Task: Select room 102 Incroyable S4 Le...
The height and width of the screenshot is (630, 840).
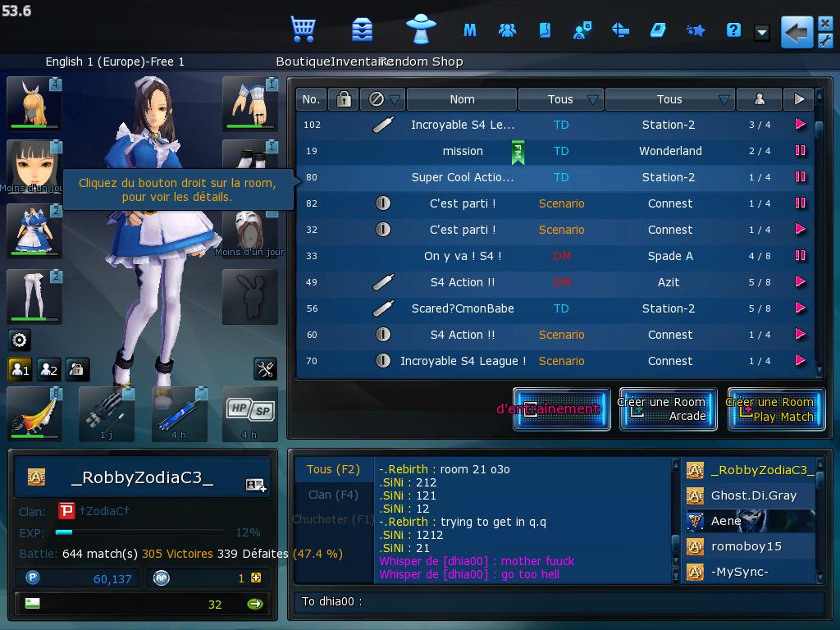Action: (555, 125)
